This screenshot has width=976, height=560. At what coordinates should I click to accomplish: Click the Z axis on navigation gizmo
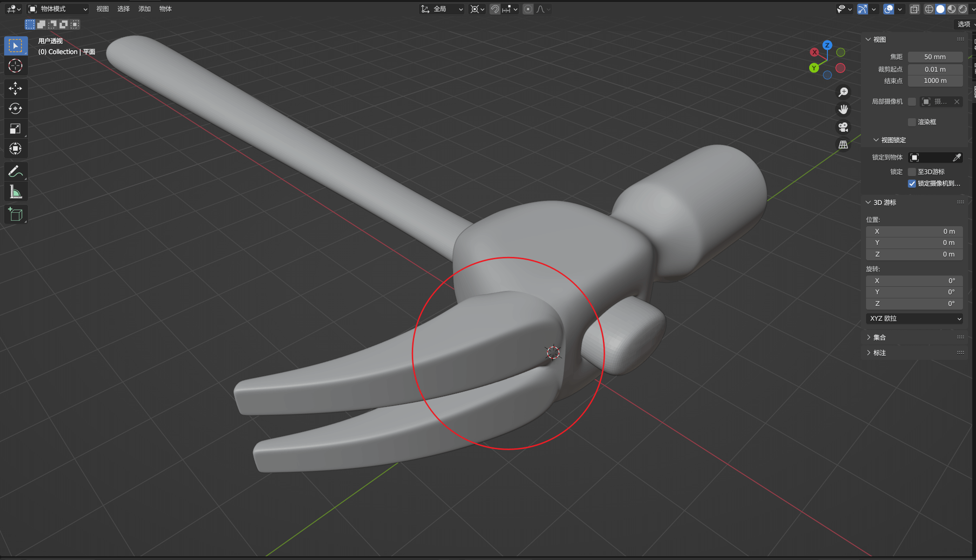[827, 45]
